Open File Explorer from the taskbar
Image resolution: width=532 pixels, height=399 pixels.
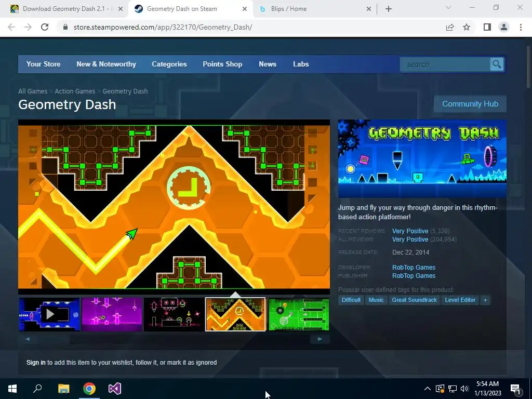pyautogui.click(x=64, y=389)
